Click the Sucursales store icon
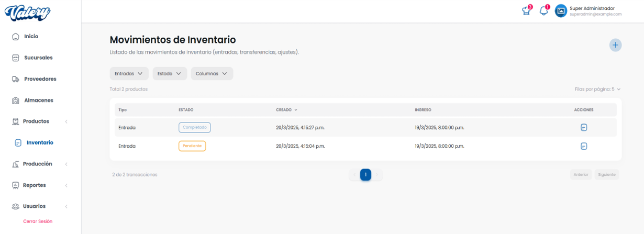644x234 pixels. pyautogui.click(x=16, y=58)
